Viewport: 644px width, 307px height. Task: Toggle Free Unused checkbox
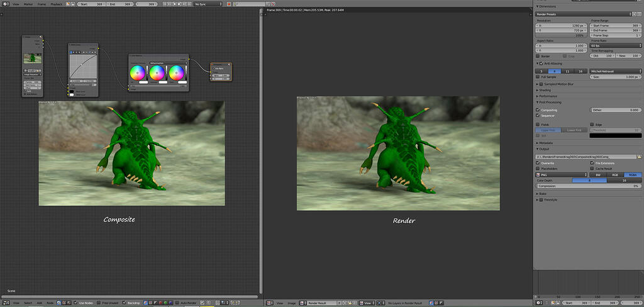click(99, 303)
